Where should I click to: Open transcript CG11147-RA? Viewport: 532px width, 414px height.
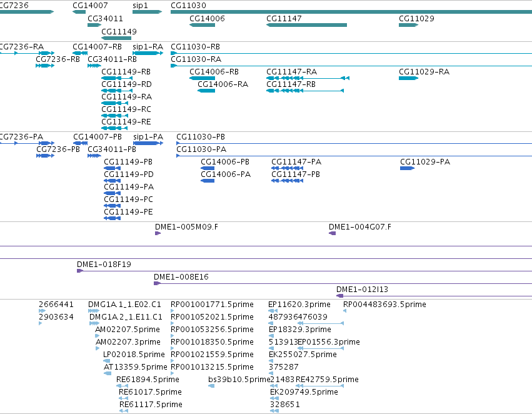pyautogui.click(x=308, y=78)
